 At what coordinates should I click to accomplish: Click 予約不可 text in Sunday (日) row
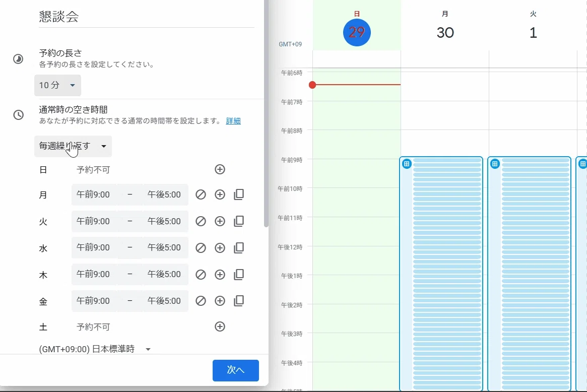coord(93,170)
